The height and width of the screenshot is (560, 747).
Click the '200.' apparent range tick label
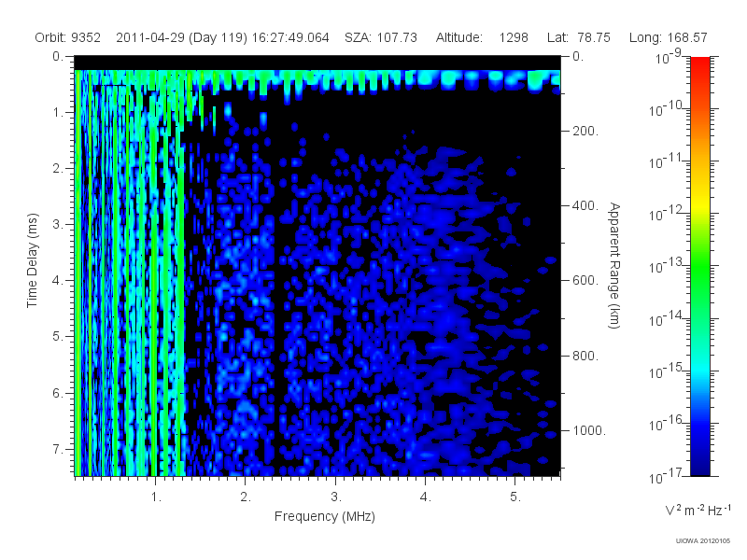585,131
